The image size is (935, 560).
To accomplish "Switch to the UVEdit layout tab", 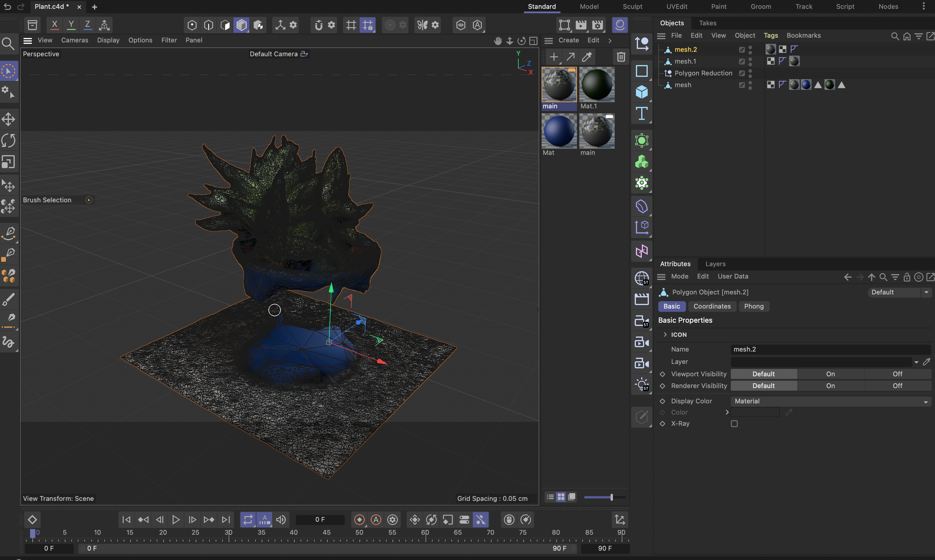I will [x=677, y=6].
